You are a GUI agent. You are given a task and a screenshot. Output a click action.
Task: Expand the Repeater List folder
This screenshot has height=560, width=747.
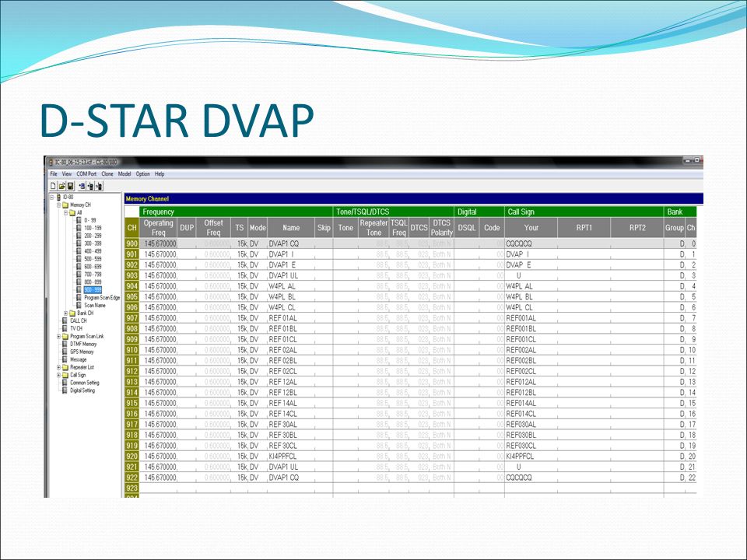click(59, 367)
